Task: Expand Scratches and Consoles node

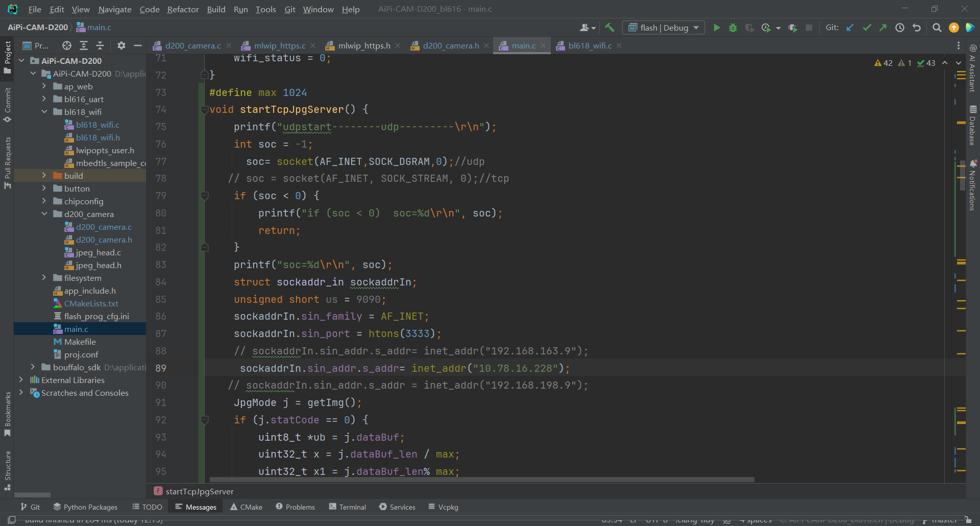Action: pos(21,393)
